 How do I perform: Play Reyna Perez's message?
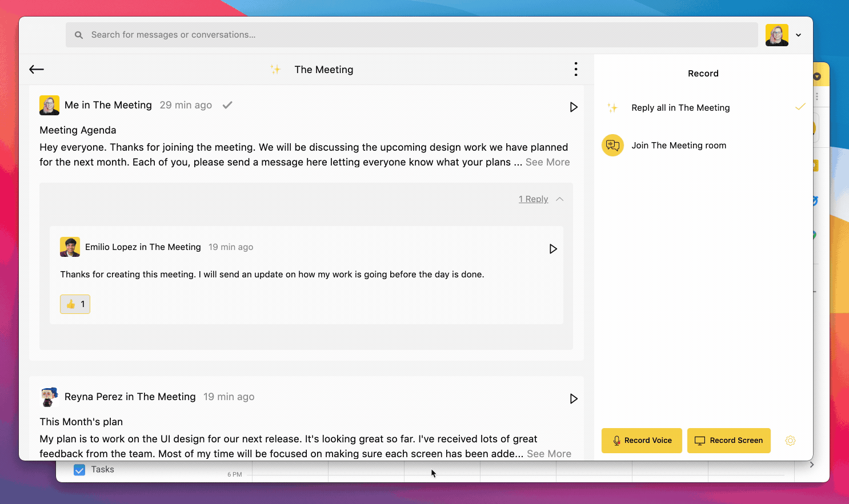click(574, 398)
